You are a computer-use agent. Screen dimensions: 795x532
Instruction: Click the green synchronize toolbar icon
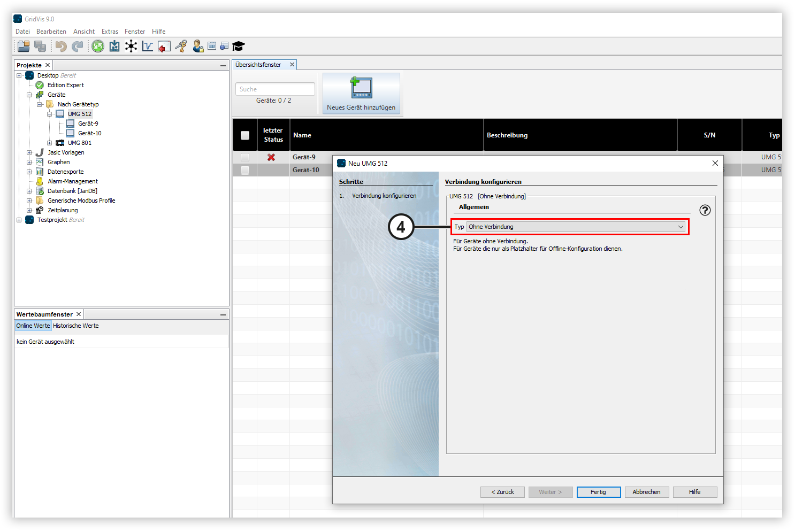[97, 47]
